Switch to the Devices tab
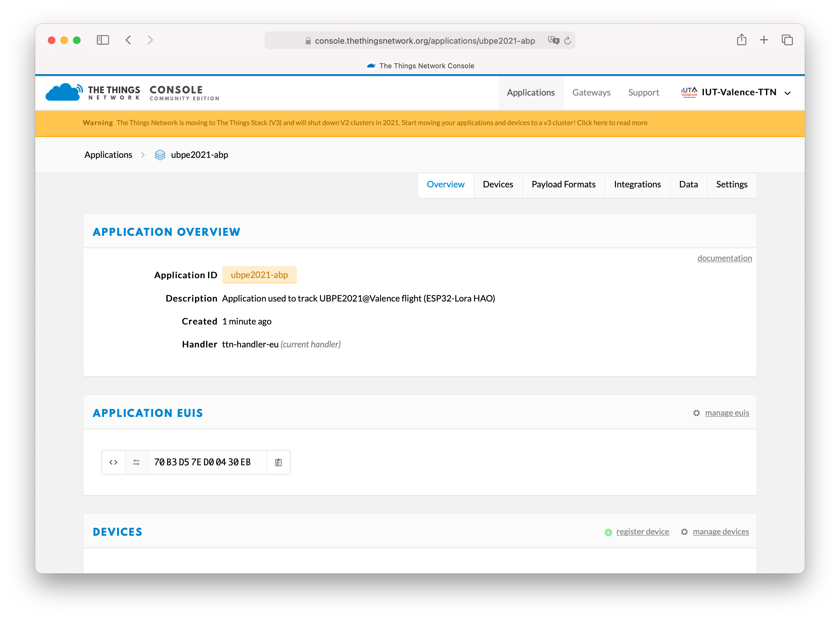Viewport: 840px width, 620px height. click(x=498, y=185)
